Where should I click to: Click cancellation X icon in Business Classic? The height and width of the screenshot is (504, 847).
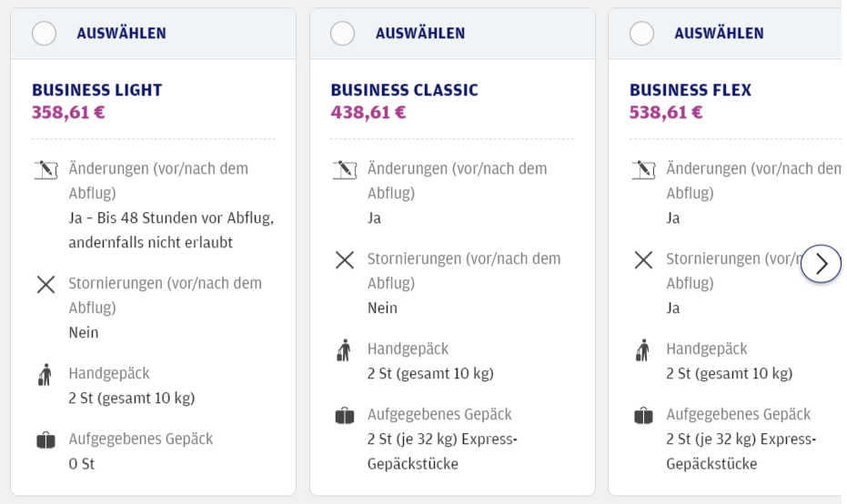[x=344, y=259]
